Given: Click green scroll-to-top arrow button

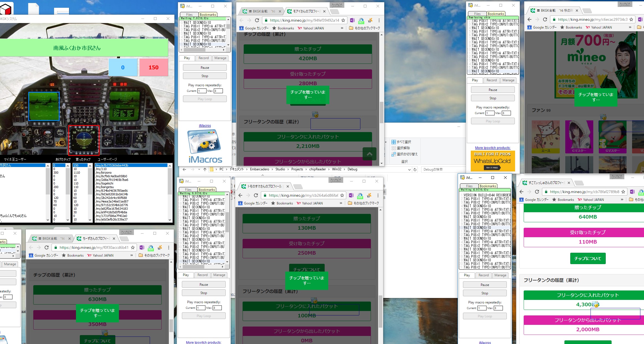Looking at the screenshot, I should tap(369, 154).
